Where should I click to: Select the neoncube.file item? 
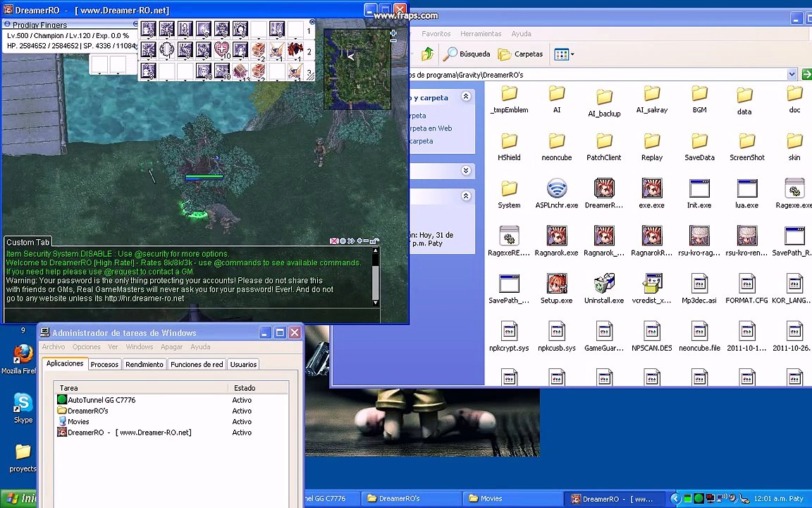click(x=700, y=337)
